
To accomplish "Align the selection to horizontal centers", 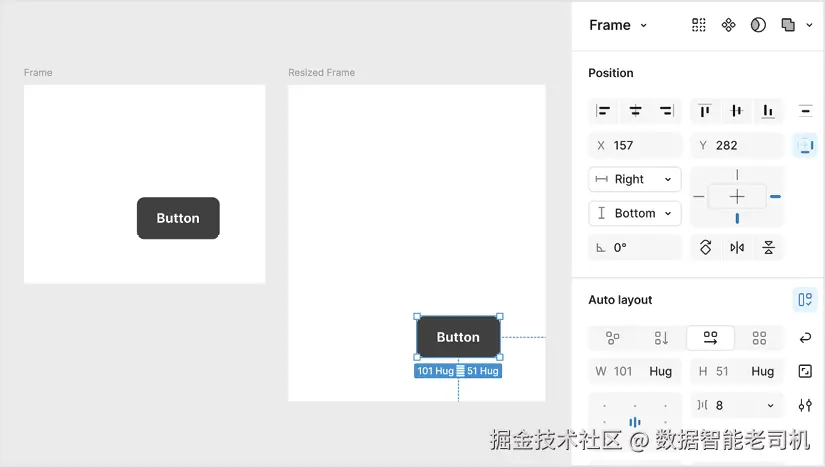I will point(635,110).
